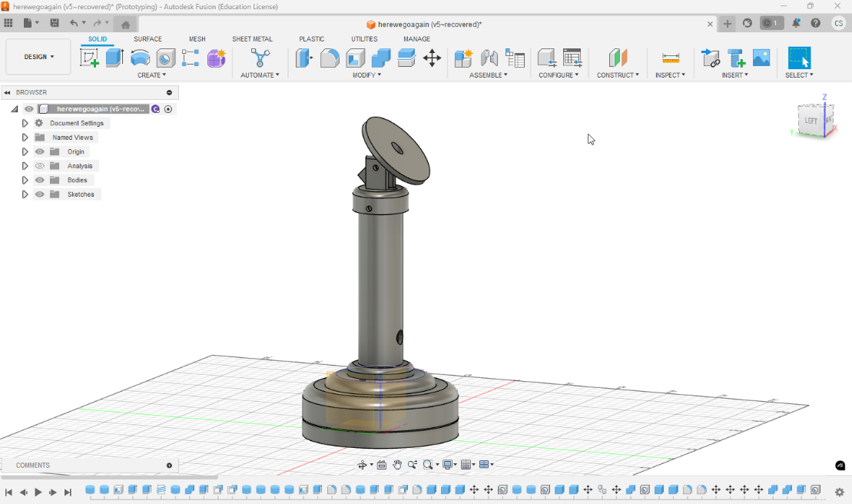Select the Rectangular Pattern tool
The image size is (852, 504).
pos(191,58)
